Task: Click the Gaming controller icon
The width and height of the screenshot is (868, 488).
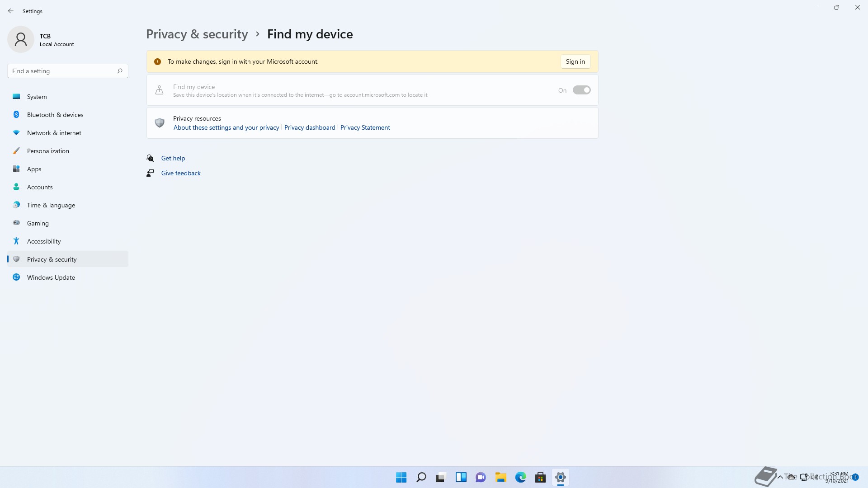Action: pos(16,223)
